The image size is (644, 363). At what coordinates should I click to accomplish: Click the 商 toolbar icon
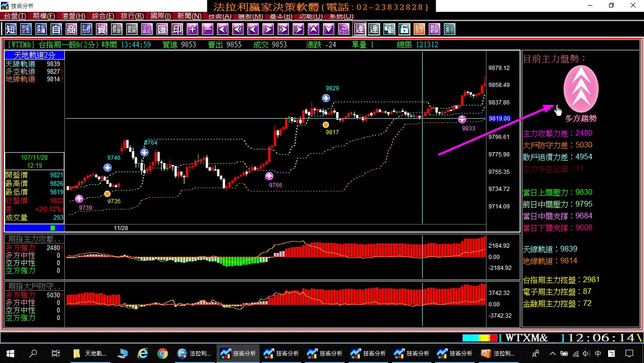click(71, 29)
